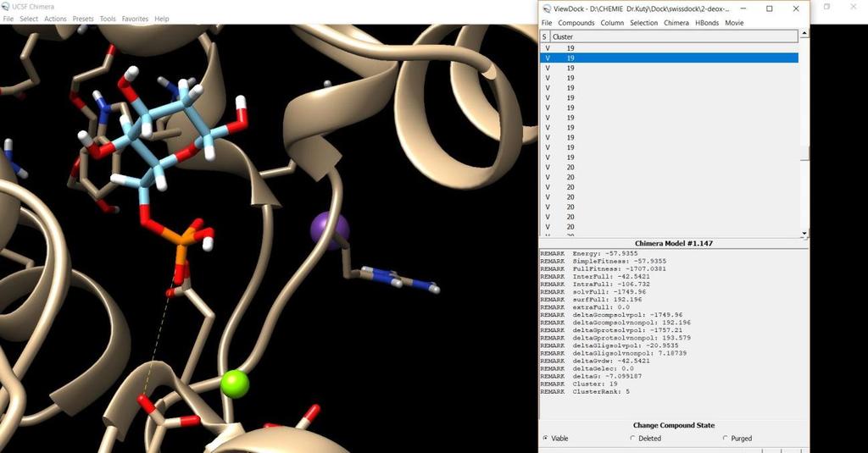Open the Compounds menu in ViewDock

(x=576, y=23)
